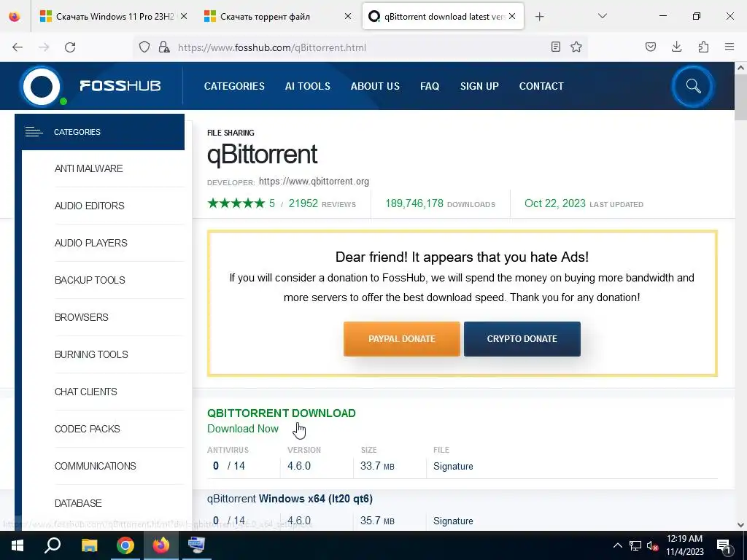Open ANTI MALWARE category
Viewport: 747px width, 560px height.
(88, 168)
